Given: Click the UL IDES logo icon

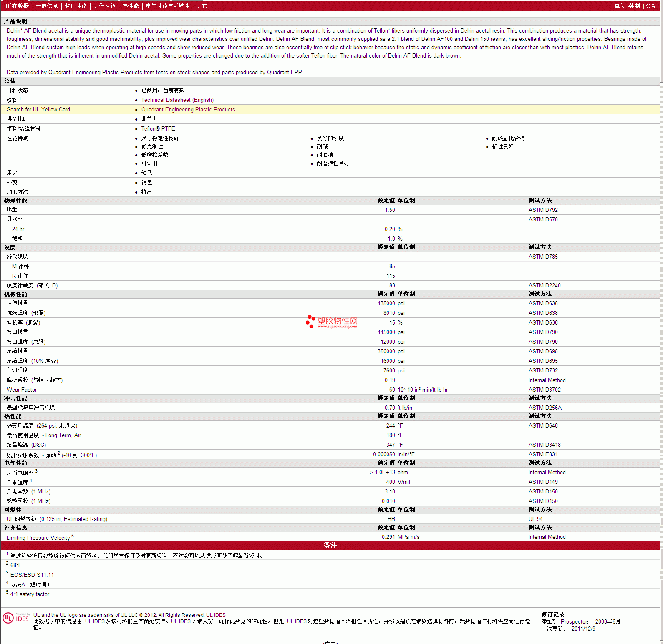Looking at the screenshot, I should [x=16, y=618].
